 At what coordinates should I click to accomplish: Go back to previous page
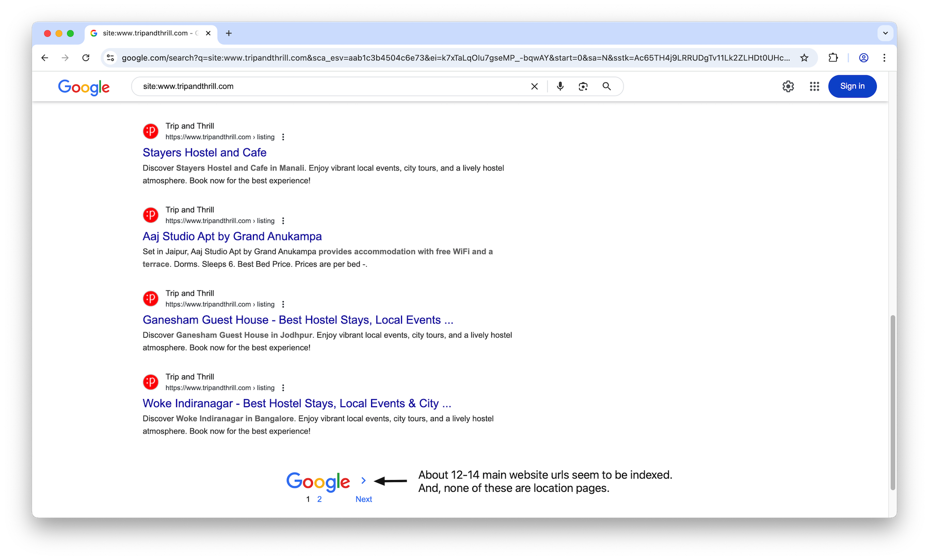45,58
